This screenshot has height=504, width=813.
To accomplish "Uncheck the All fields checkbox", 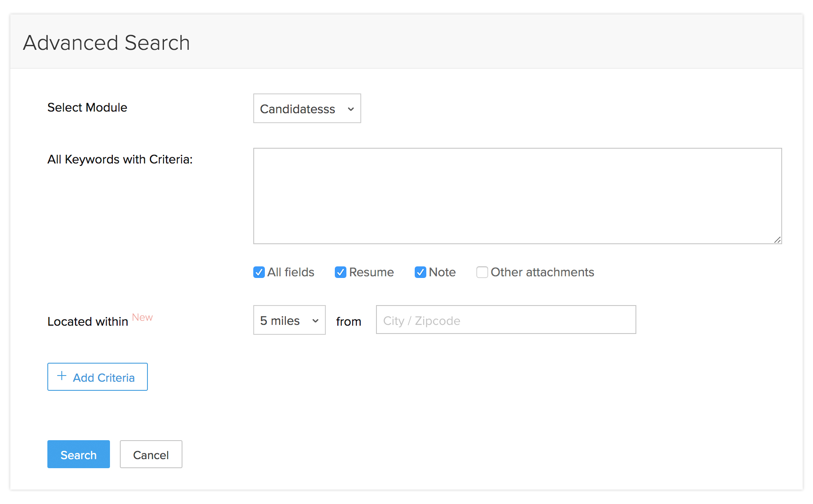I will click(x=259, y=272).
